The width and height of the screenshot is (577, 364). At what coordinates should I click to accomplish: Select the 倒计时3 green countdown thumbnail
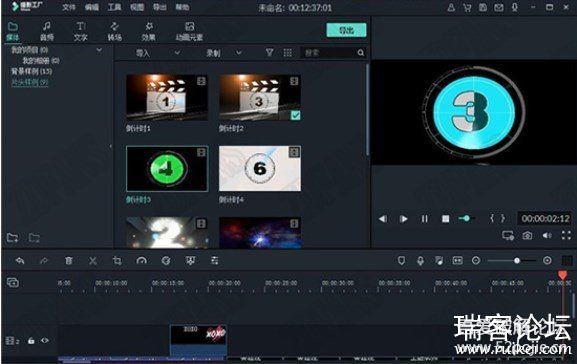point(167,169)
